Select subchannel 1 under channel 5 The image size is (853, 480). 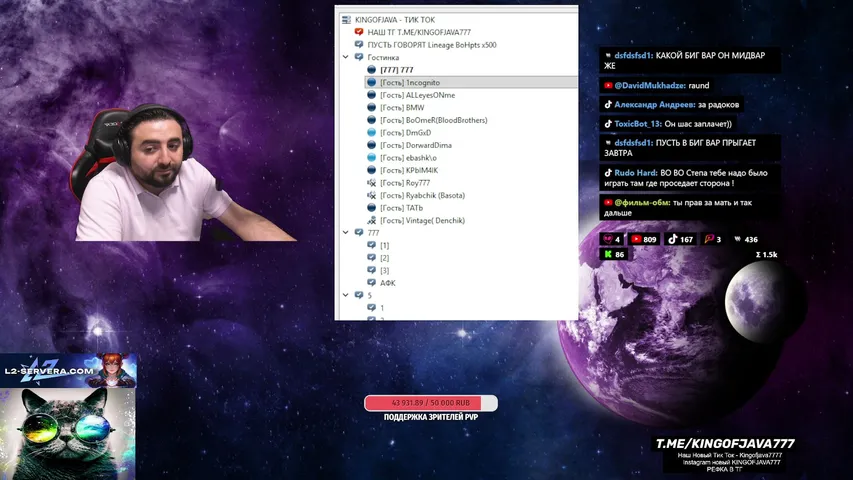(382, 307)
